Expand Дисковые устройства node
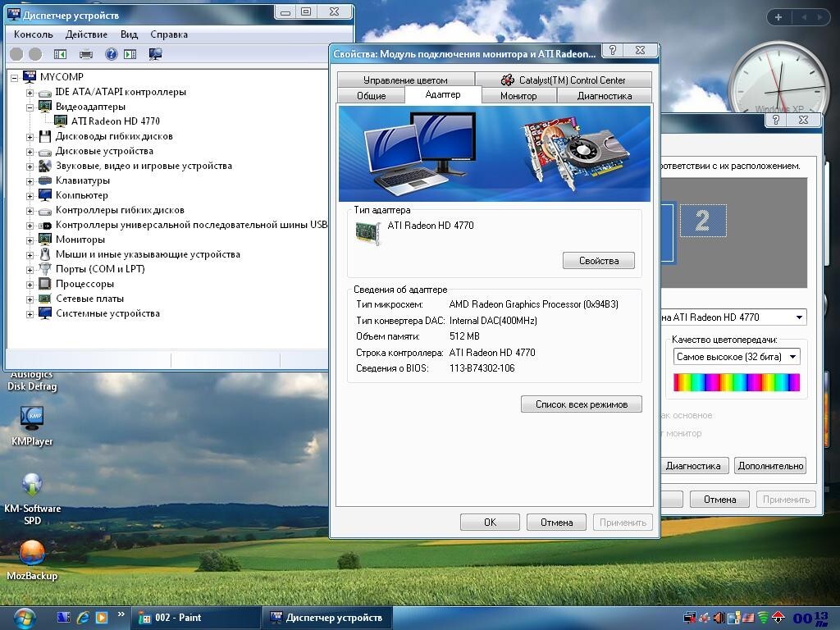Viewport: 840px width, 630px height. coord(30,152)
